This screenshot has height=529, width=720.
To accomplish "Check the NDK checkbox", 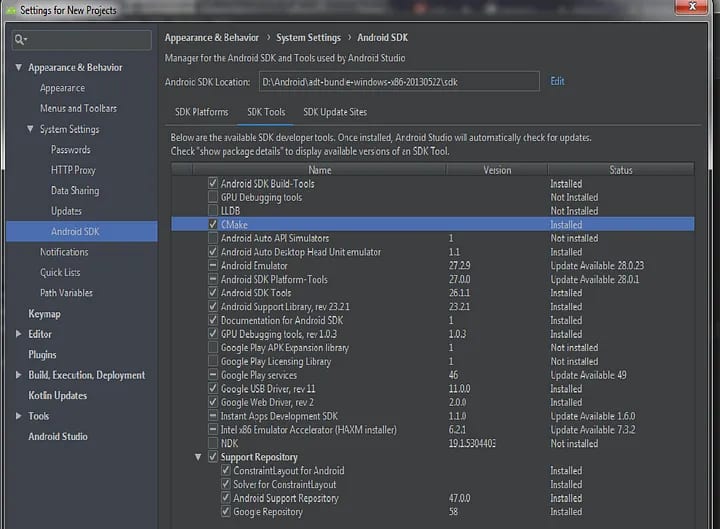I will click(213, 443).
